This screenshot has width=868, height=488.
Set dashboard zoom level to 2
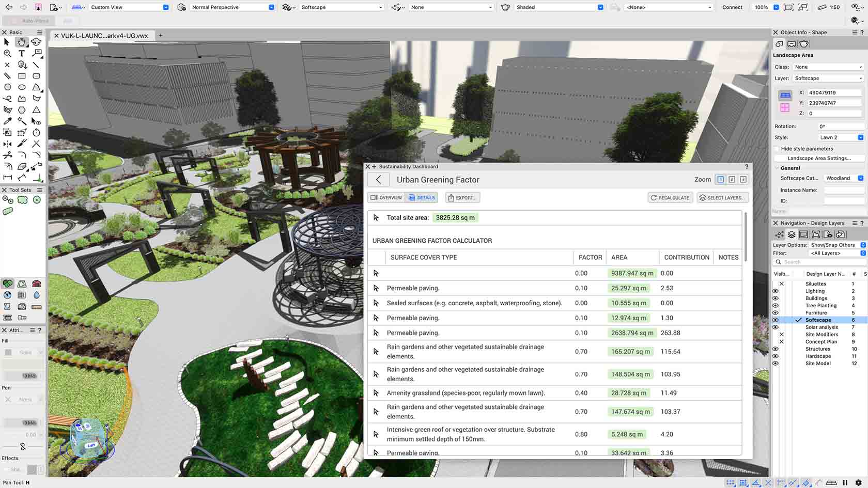732,180
